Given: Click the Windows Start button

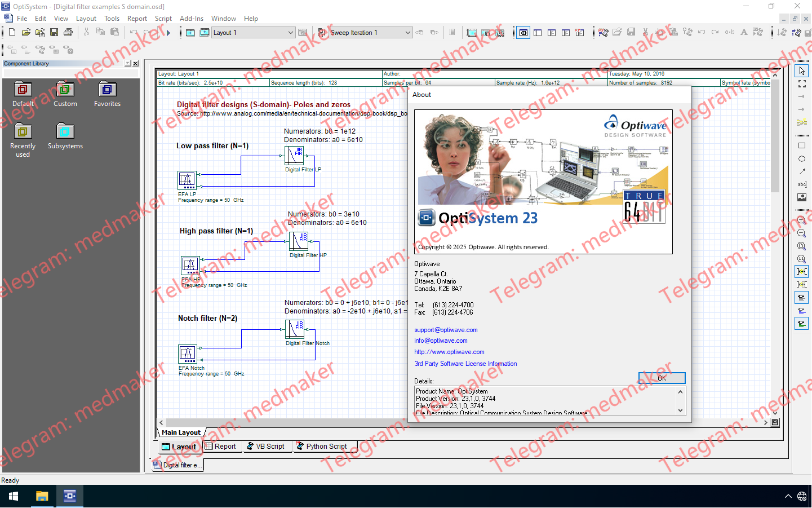Looking at the screenshot, I should [x=14, y=496].
